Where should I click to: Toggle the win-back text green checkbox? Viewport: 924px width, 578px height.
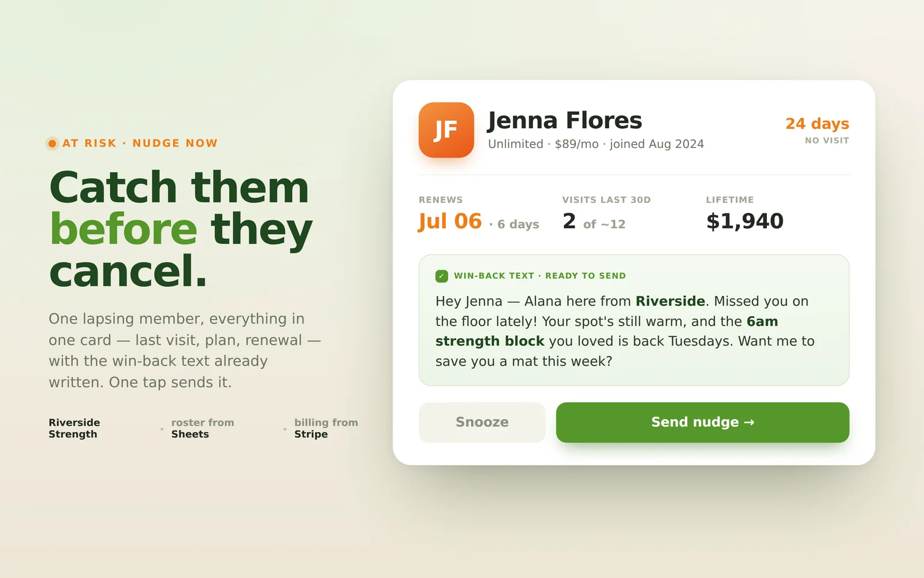coord(441,276)
